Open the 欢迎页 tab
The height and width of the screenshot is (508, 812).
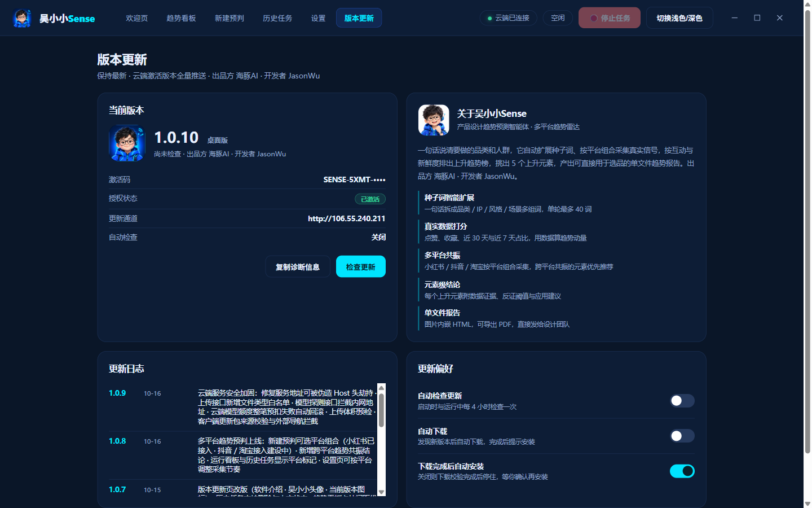137,18
